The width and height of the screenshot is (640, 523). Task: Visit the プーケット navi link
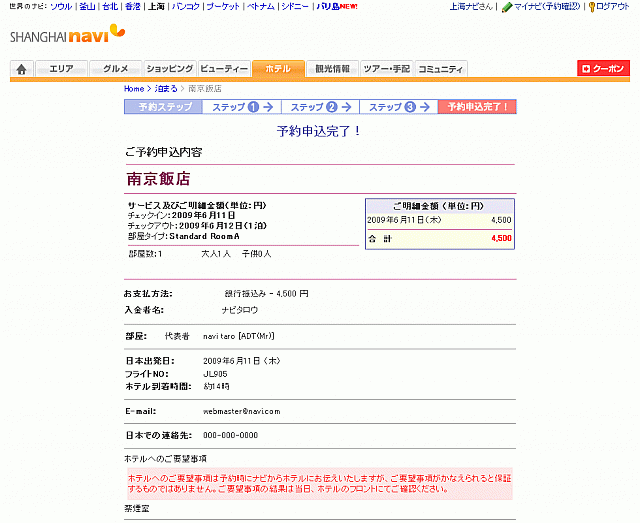tap(223, 7)
